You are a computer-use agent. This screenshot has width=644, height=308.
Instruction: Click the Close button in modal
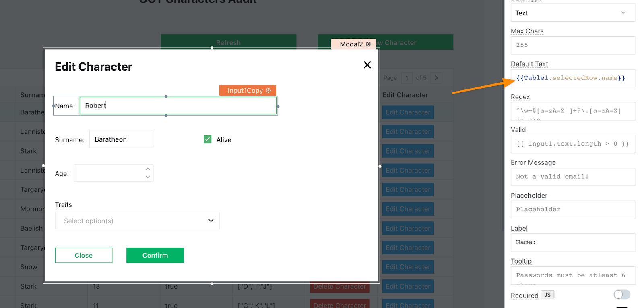tap(84, 255)
